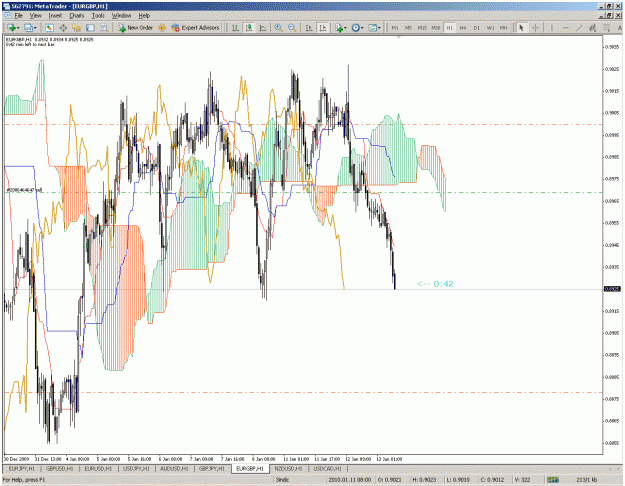Screen dimensions: 625x486
Task: Expand the Profiles dropdown arrow
Action: pos(35,28)
